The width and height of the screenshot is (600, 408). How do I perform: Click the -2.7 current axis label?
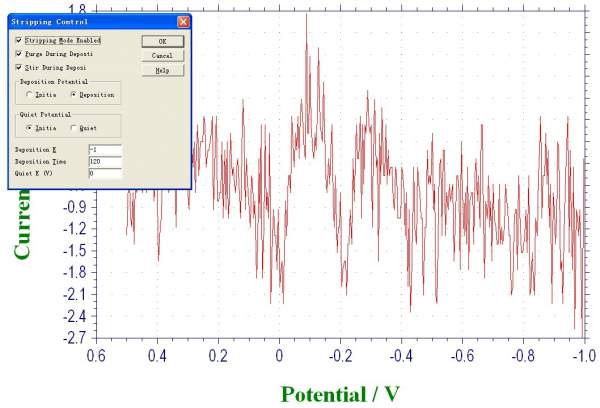click(x=75, y=338)
